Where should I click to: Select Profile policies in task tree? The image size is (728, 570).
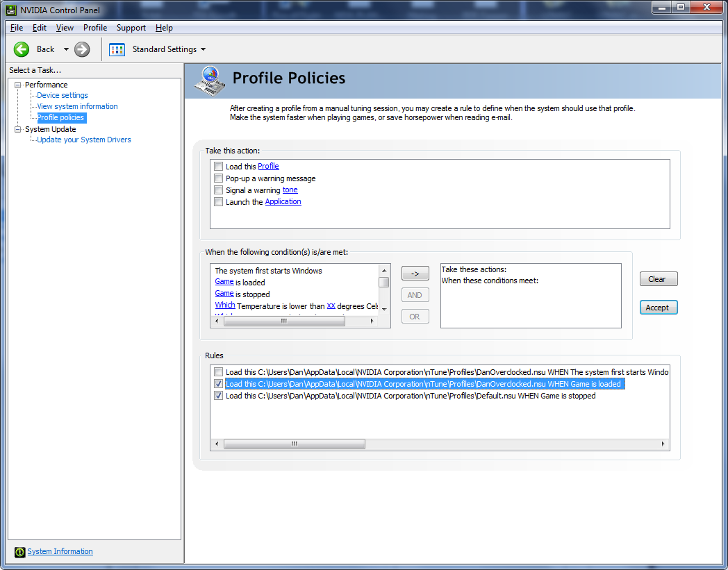(x=61, y=117)
